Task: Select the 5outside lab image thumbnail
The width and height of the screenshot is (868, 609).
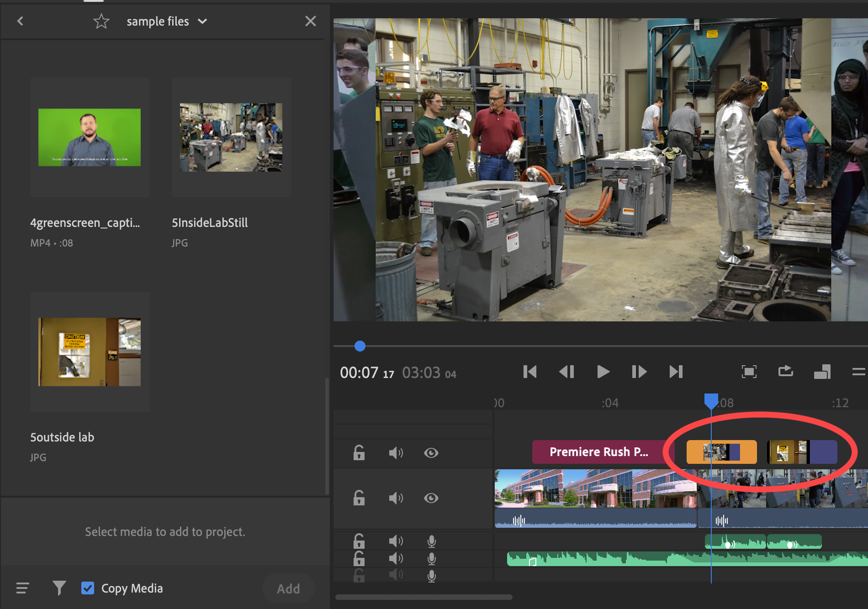Action: tap(90, 352)
